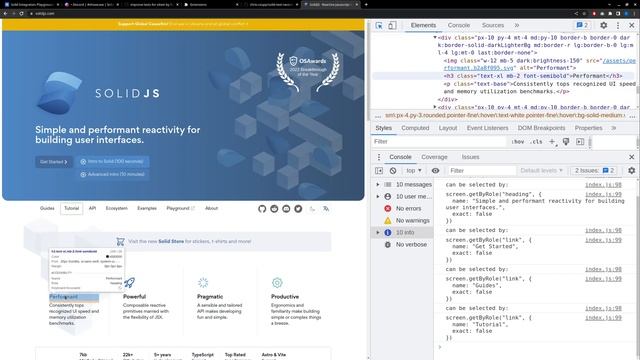Show more style pane tabs chevron

point(613,128)
